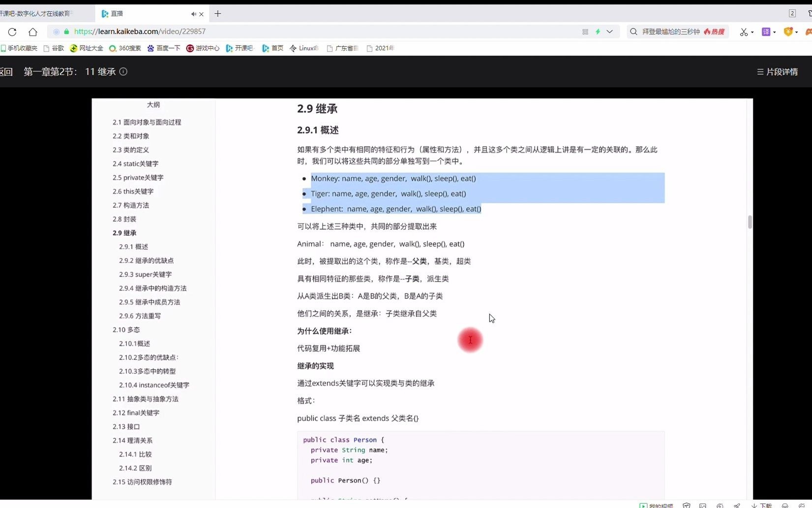This screenshot has width=812, height=508.
Task: Select outline item 2.5 private关键字
Action: pyautogui.click(x=138, y=177)
